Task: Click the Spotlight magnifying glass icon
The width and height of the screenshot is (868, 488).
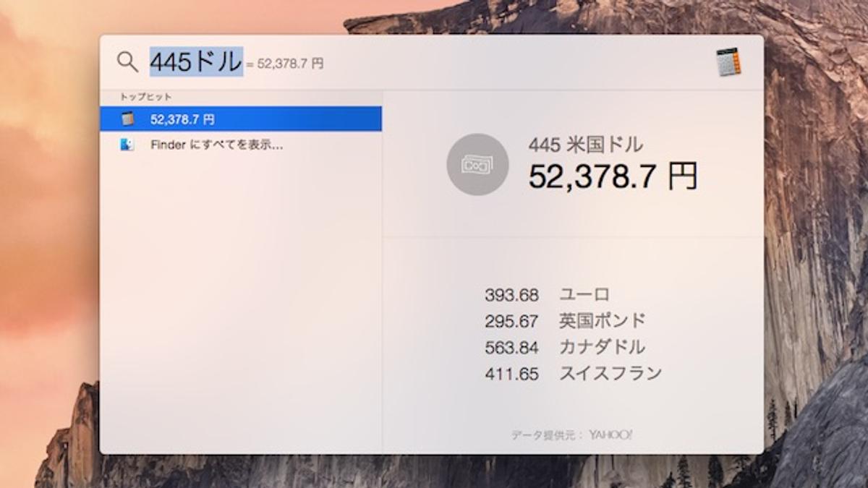Action: [x=127, y=62]
